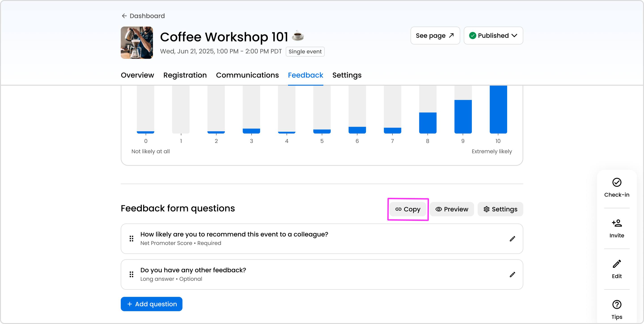Open the Overview tab
This screenshot has width=644, height=324.
click(x=137, y=75)
